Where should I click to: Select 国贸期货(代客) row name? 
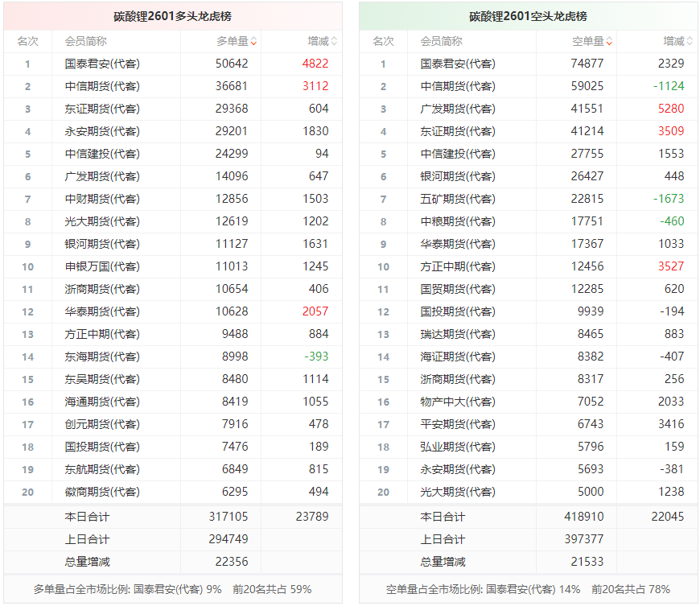coord(458,289)
